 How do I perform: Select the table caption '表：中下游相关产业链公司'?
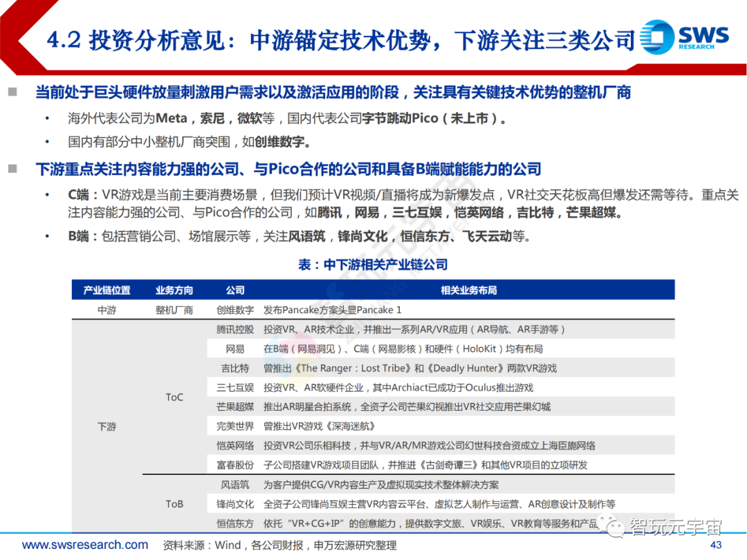pyautogui.click(x=373, y=264)
